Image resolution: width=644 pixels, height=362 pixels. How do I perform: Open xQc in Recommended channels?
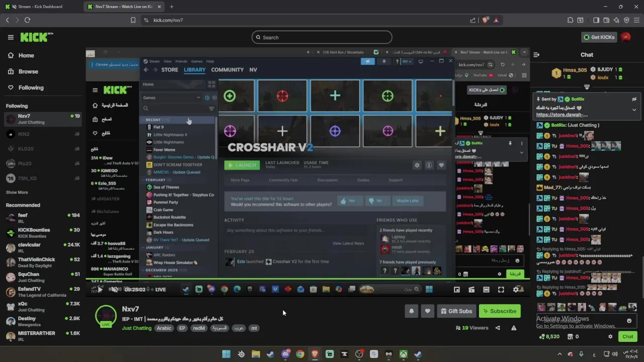[43, 307]
